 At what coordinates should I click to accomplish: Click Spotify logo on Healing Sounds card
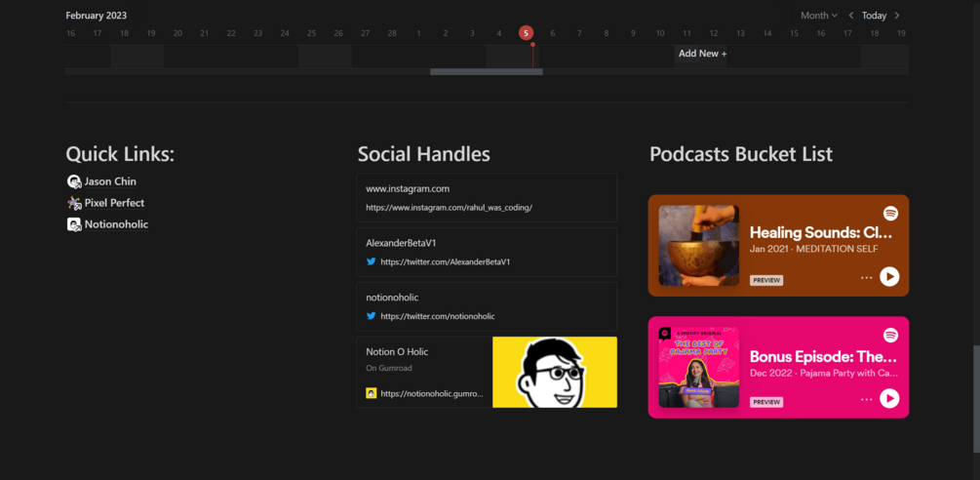(x=890, y=213)
